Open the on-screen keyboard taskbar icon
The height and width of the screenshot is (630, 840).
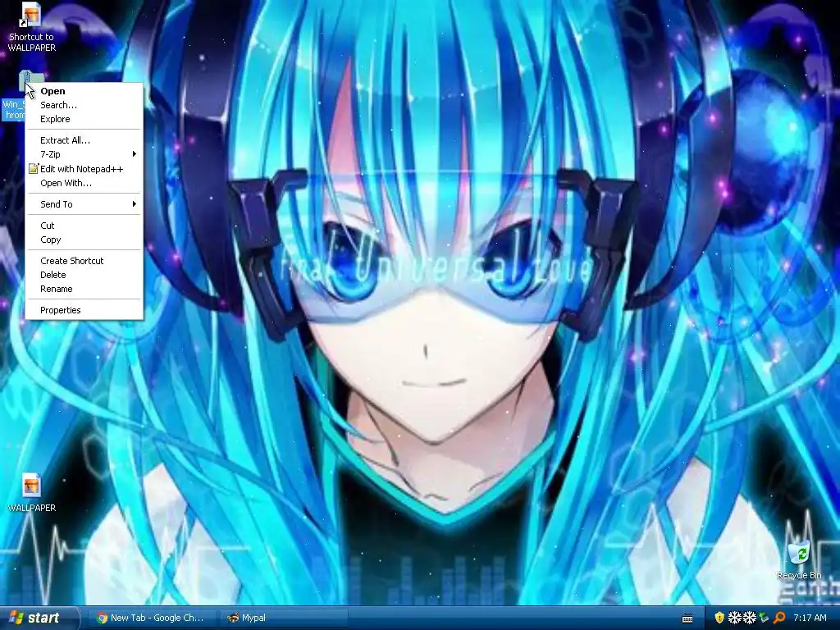[687, 619]
